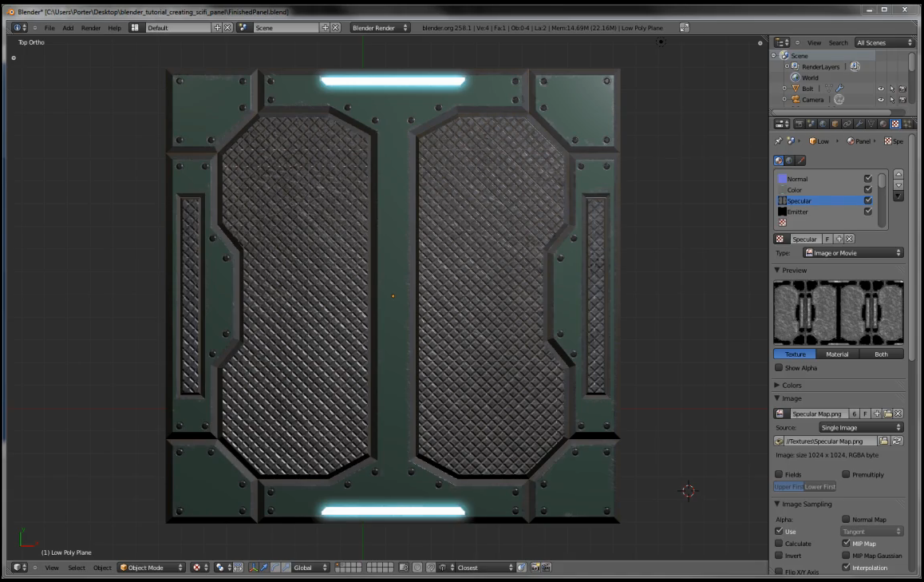
Task: Open the Type dropdown showing Image or Movie
Action: click(x=852, y=252)
